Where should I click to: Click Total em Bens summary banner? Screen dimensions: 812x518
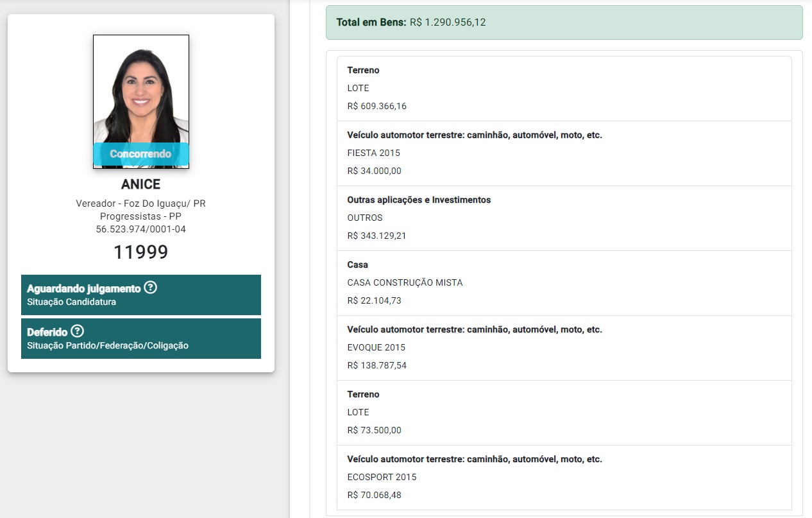564,22
